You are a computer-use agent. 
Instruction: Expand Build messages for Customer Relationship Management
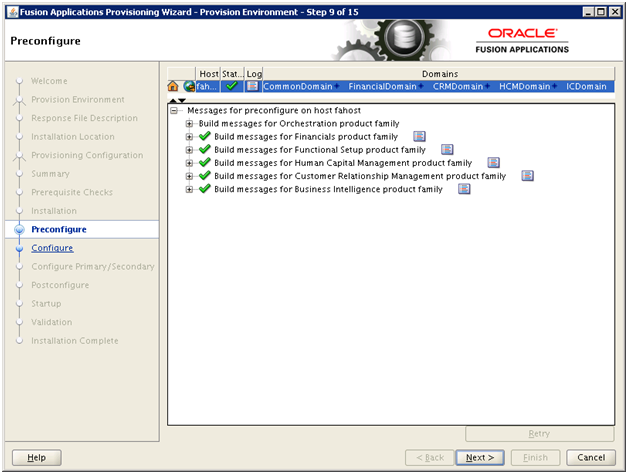click(x=189, y=176)
